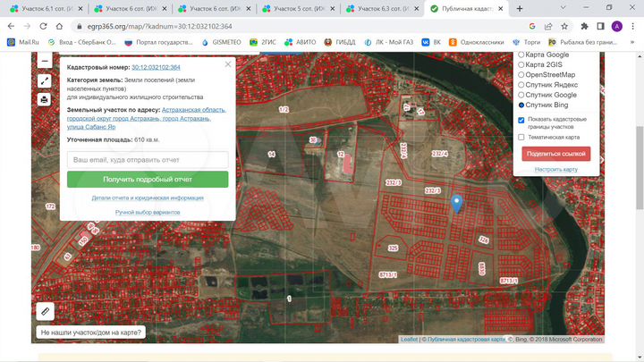Close the cadastral info popup
This screenshot has width=644, height=362.
[228, 63]
